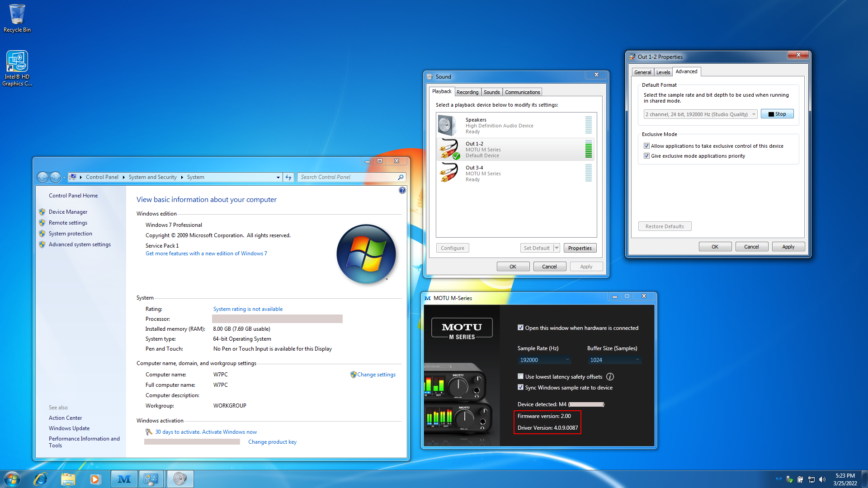Switch to the Playback tab
Viewport: 868px width, 488px height.
(442, 91)
